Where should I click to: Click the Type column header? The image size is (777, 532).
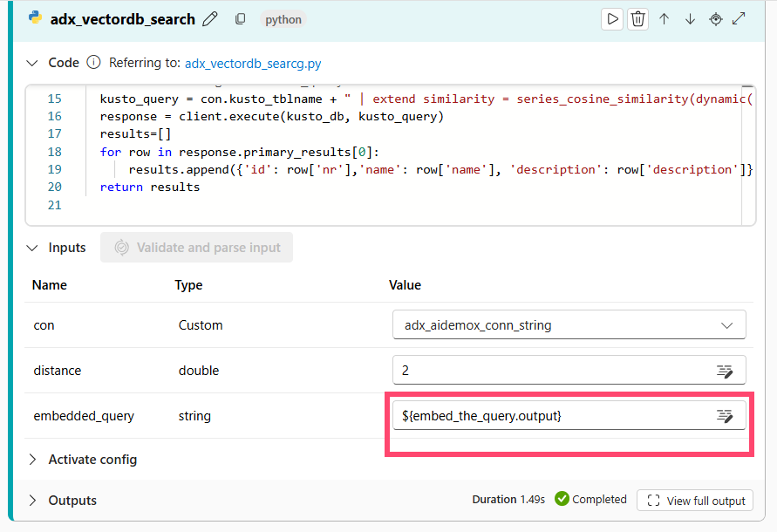pyautogui.click(x=188, y=285)
